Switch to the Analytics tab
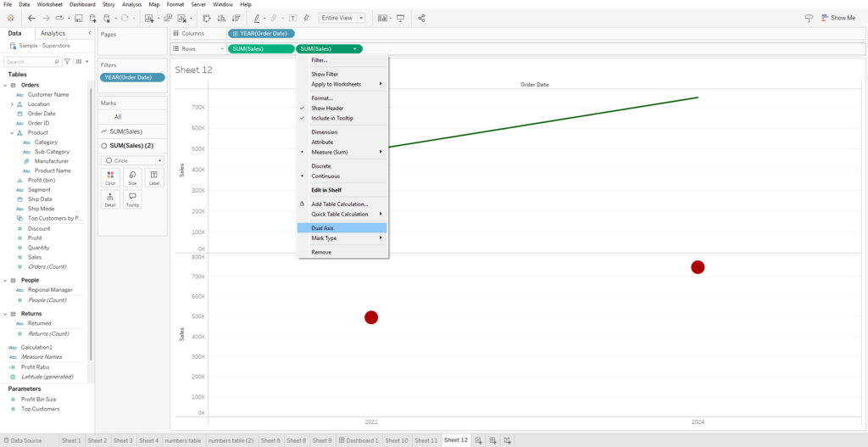This screenshot has height=447, width=868. click(53, 33)
